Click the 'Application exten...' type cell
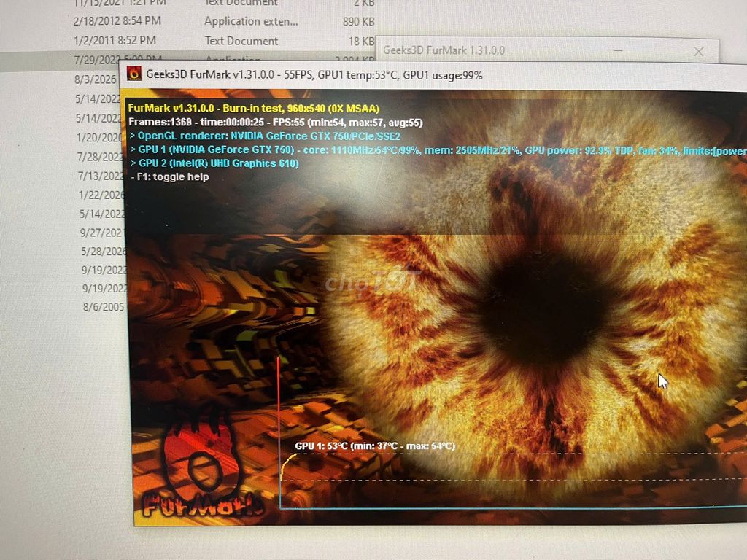 251,21
